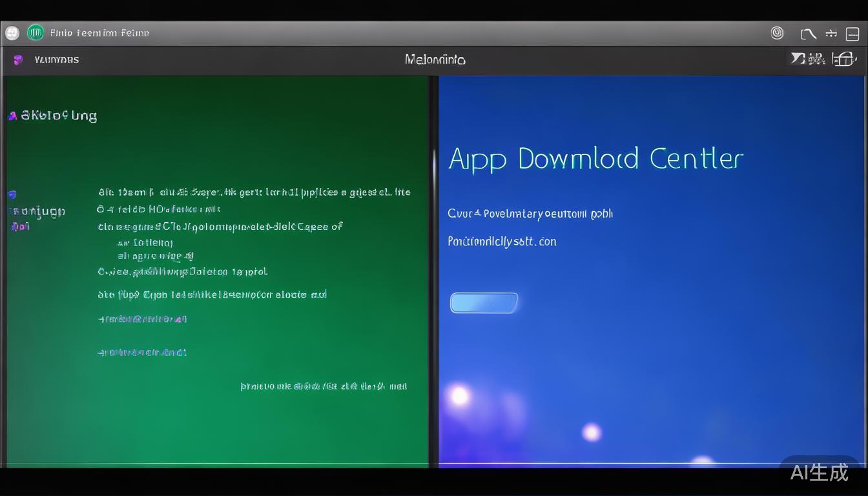Click the '.con' web address in the blue pane
The width and height of the screenshot is (868, 496).
502,242
